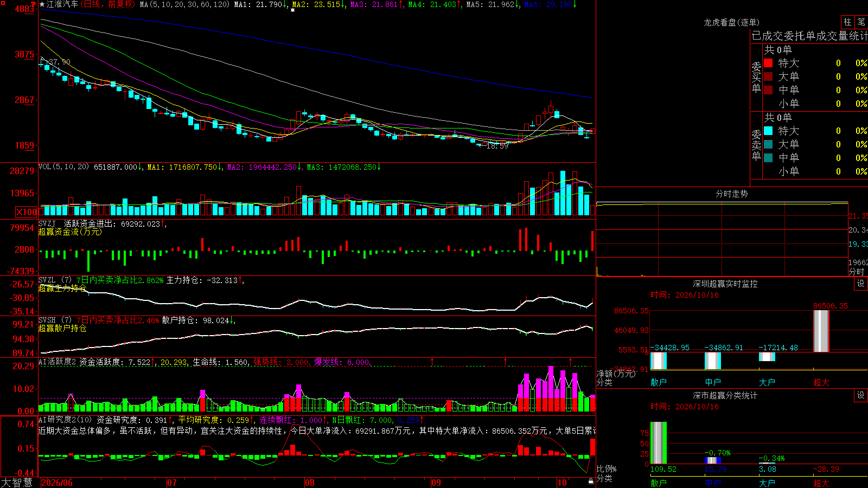The image size is (868, 488).
Task: Click the dark red 大单 buy swatch
Action: coord(768,76)
